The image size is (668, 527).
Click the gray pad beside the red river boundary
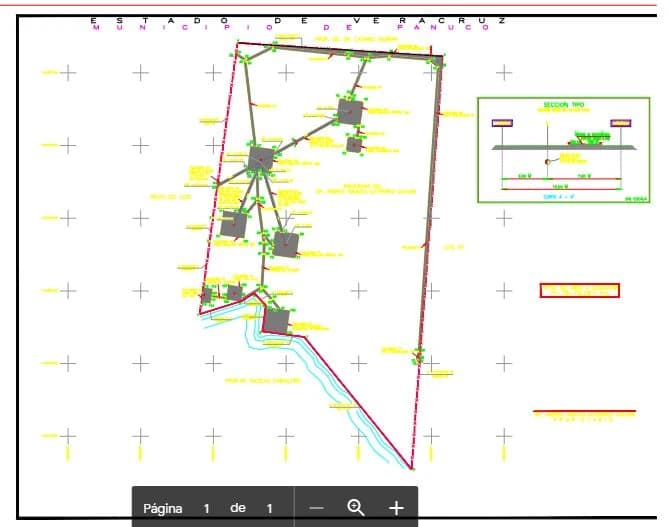pos(276,320)
